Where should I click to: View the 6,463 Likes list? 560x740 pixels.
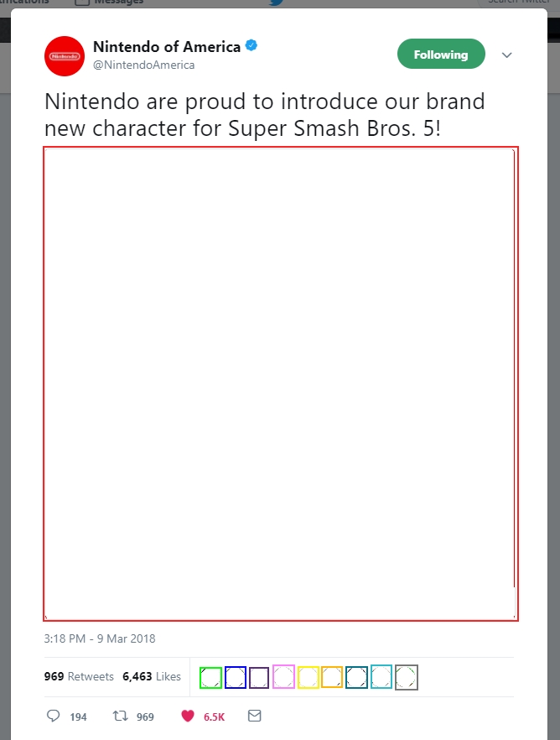(x=152, y=676)
